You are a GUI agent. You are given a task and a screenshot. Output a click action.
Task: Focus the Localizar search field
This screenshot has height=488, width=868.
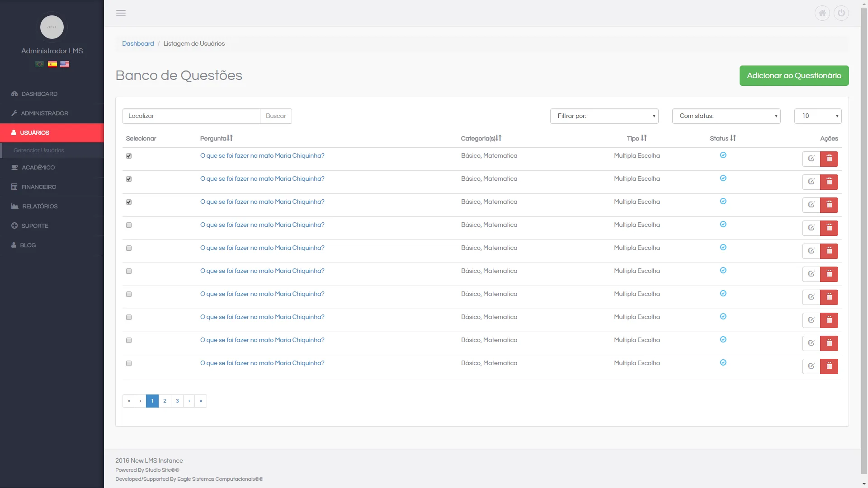click(191, 116)
